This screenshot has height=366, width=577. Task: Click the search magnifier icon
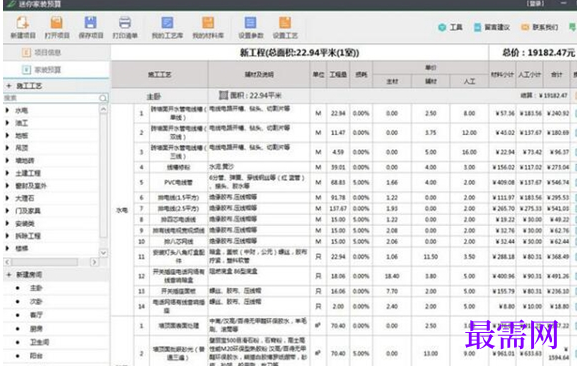(x=103, y=98)
